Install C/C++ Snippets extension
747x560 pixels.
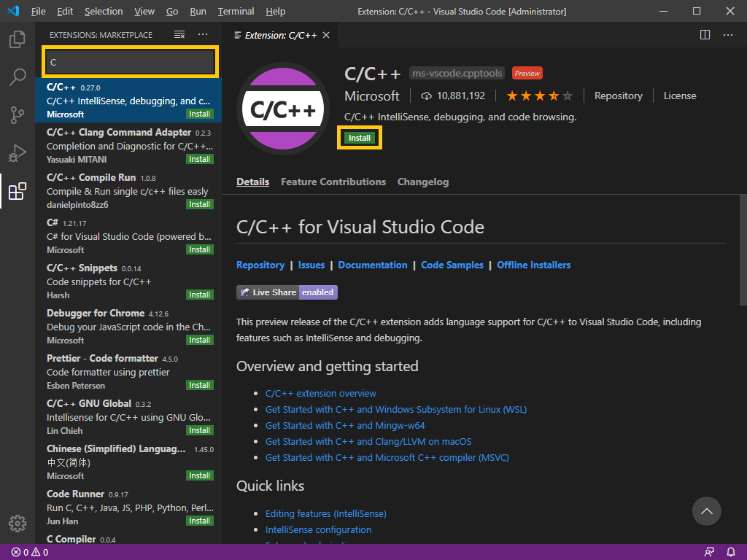pyautogui.click(x=200, y=295)
